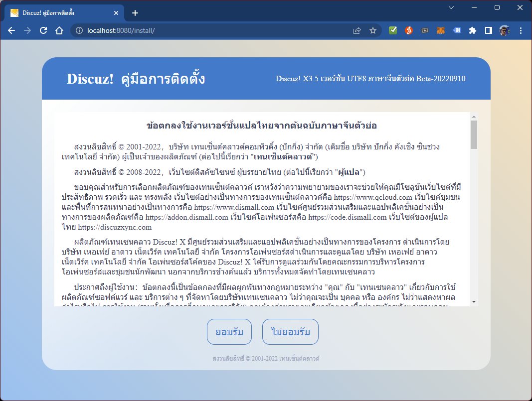The image size is (532, 401).
Task: Click the https://www.qcloud.com text
Action: [373, 197]
